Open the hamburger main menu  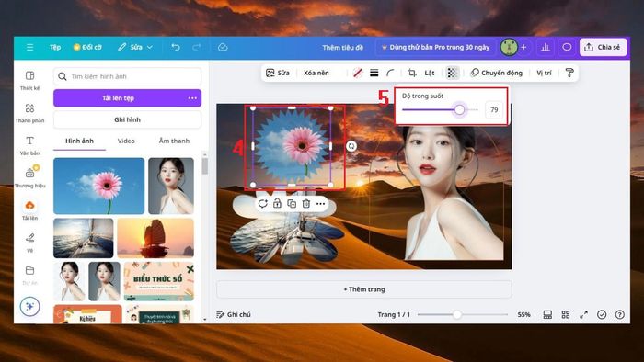(x=30, y=47)
